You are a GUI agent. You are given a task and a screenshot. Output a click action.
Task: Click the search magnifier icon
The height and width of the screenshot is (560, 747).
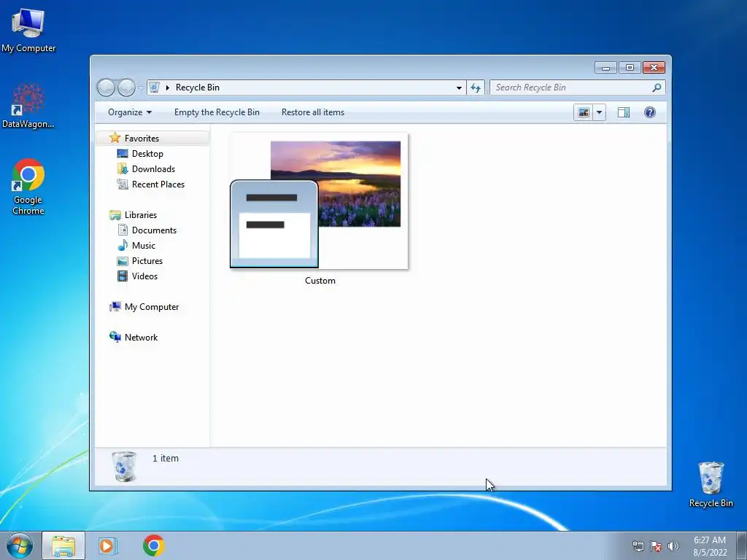[x=657, y=87]
